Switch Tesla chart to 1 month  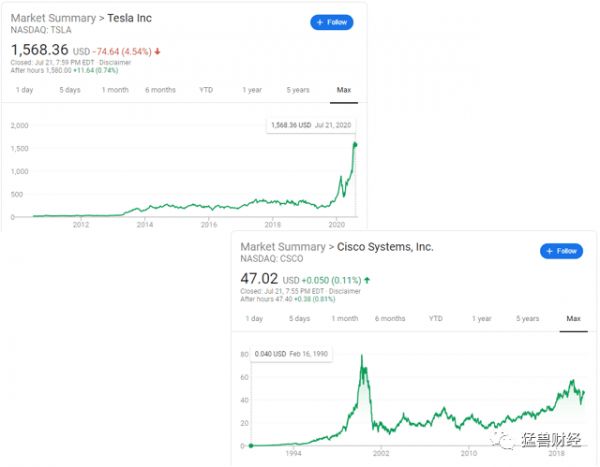[x=115, y=90]
